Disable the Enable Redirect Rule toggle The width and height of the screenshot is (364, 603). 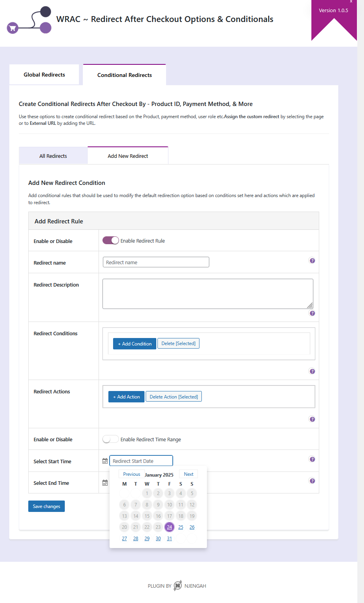click(110, 240)
